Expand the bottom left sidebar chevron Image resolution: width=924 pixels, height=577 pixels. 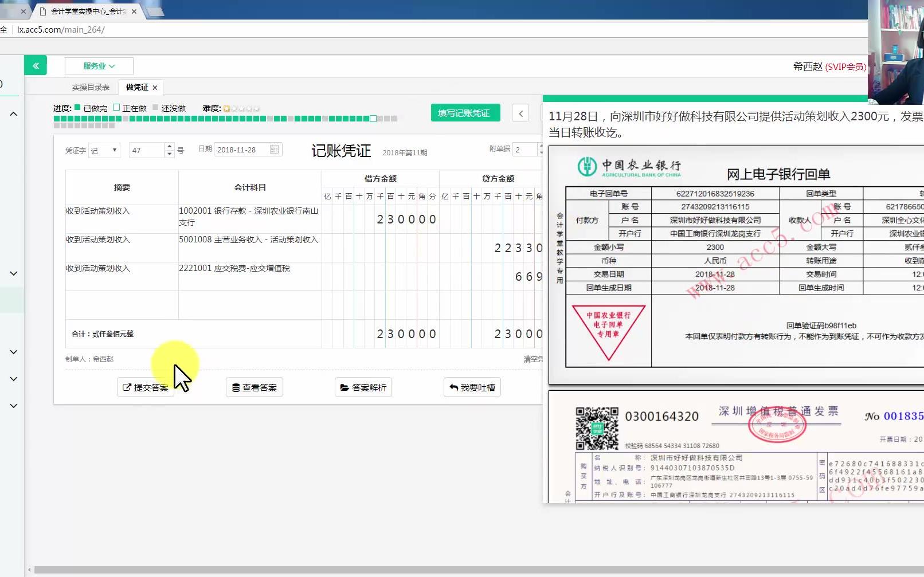(x=14, y=406)
